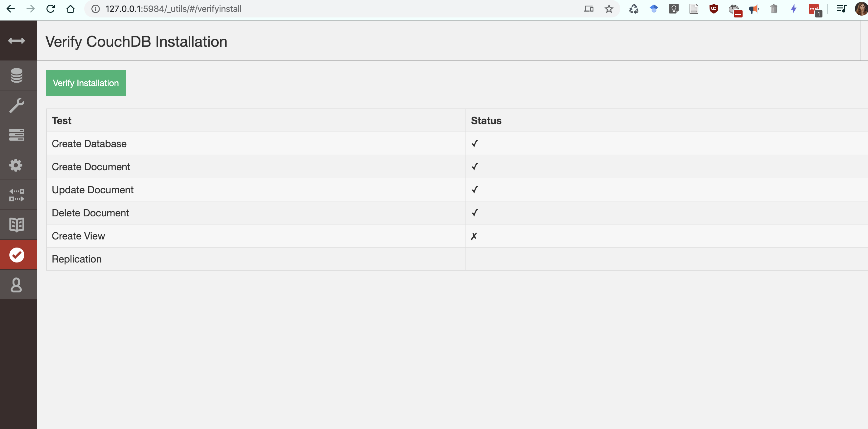Select the Create Database row label
The height and width of the screenshot is (429, 868).
pos(89,144)
